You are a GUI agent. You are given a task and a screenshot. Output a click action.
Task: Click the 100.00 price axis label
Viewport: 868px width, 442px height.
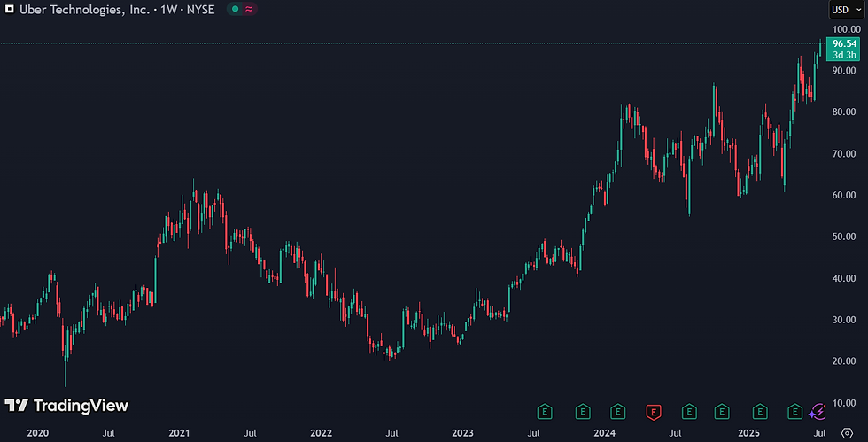tap(847, 29)
